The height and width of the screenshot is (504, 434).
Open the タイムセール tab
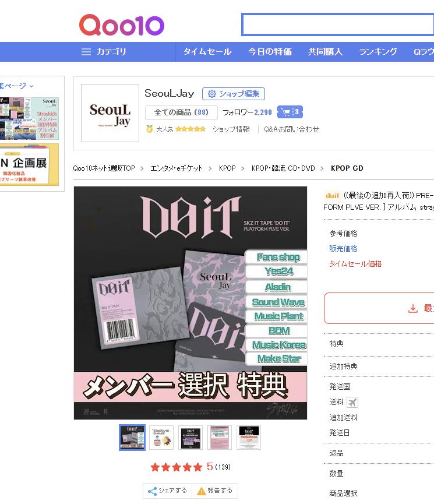[207, 52]
